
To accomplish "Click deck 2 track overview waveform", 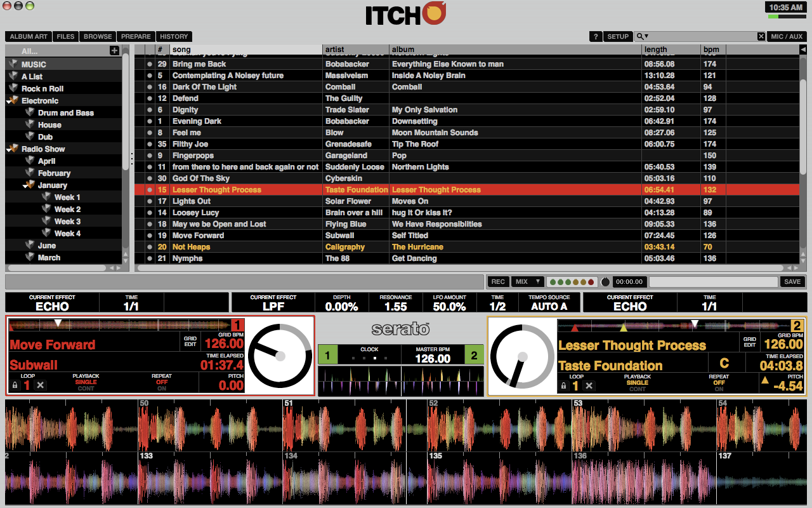I will point(673,325).
